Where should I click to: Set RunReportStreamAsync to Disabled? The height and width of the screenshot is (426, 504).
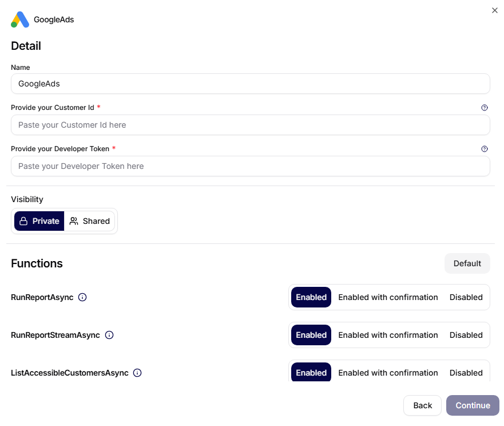(x=466, y=335)
